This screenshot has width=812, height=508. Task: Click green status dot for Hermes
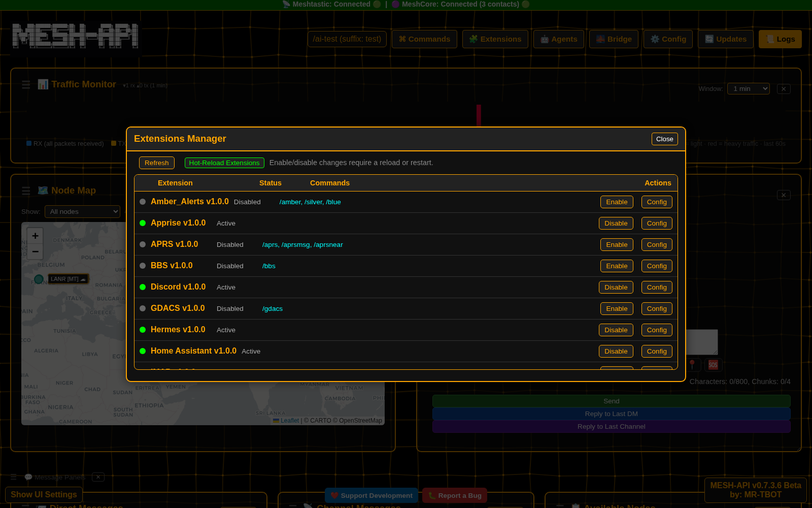(x=143, y=330)
